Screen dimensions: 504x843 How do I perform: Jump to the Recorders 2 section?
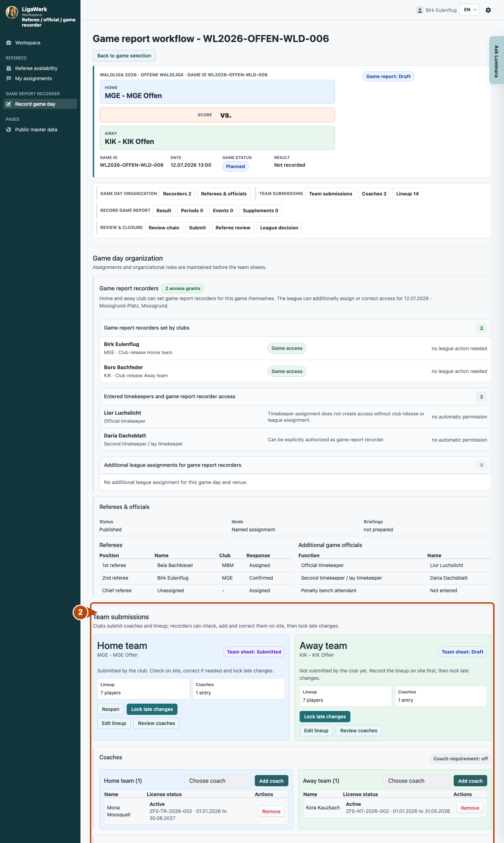point(177,194)
